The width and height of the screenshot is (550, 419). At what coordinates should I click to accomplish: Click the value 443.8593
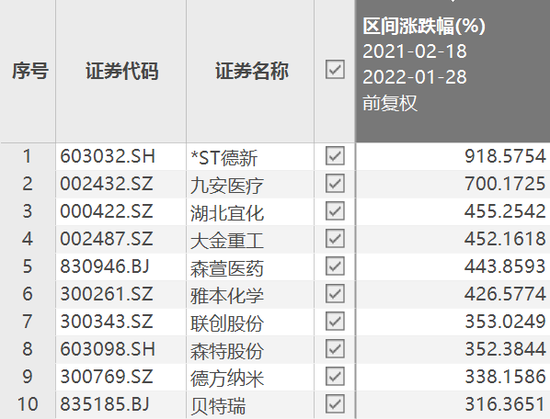tap(505, 266)
